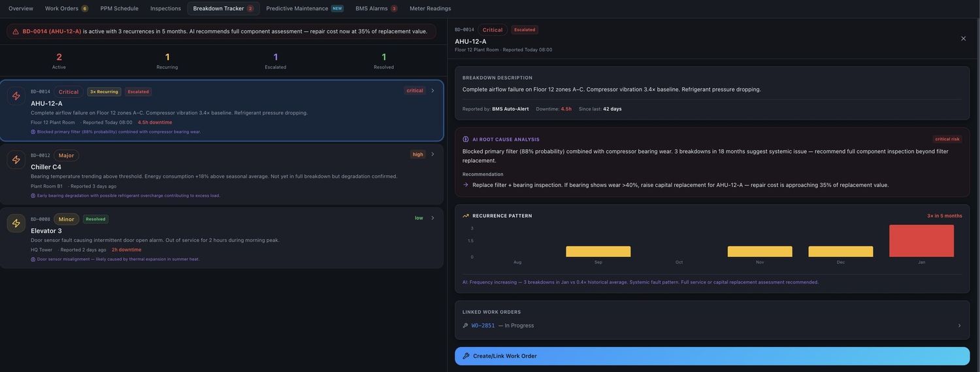Click the AI insight icon on AHU-12-A card
This screenshot has height=372, width=980.
[33, 132]
